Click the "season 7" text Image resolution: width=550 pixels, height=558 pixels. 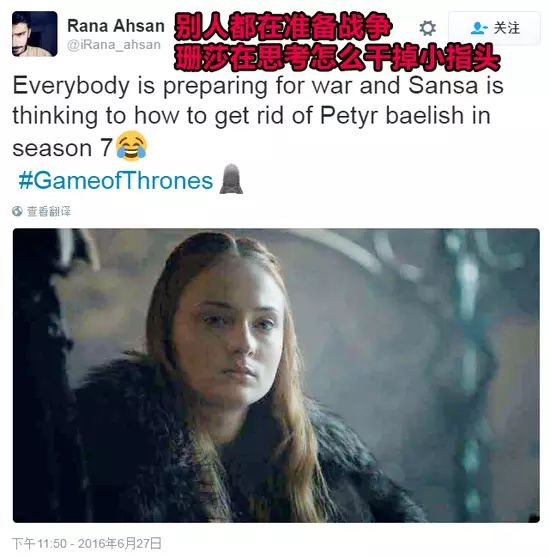(63, 148)
